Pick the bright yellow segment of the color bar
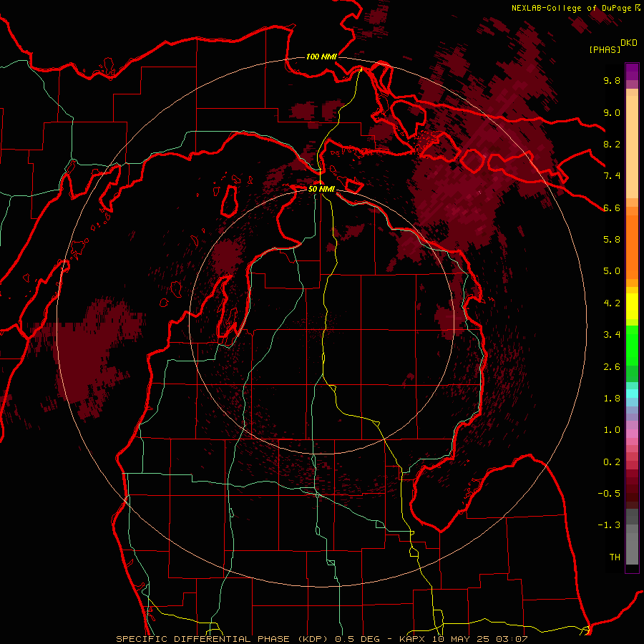The height and width of the screenshot is (644, 644). (x=632, y=306)
